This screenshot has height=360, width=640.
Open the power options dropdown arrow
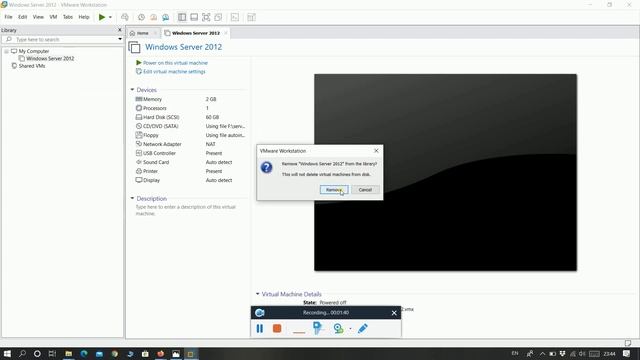110,17
